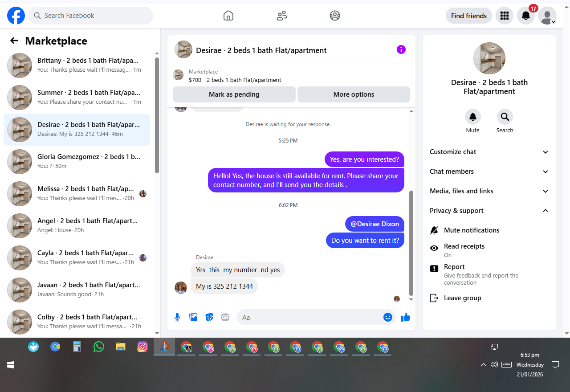The width and height of the screenshot is (570, 392).
Task: Open the touch keyboard tray icon
Action: tap(506, 364)
